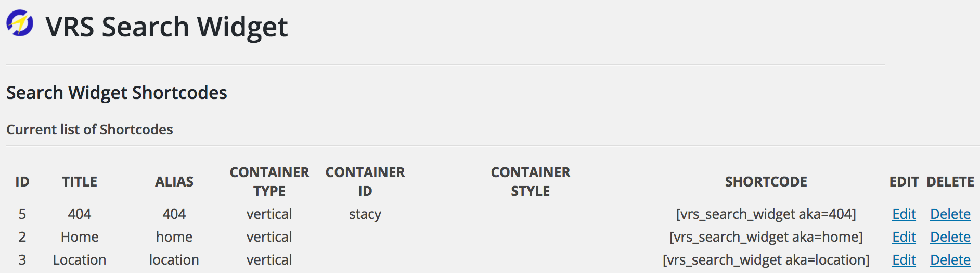980x273 pixels.
Task: Edit the Home shortcode row
Action: click(904, 237)
